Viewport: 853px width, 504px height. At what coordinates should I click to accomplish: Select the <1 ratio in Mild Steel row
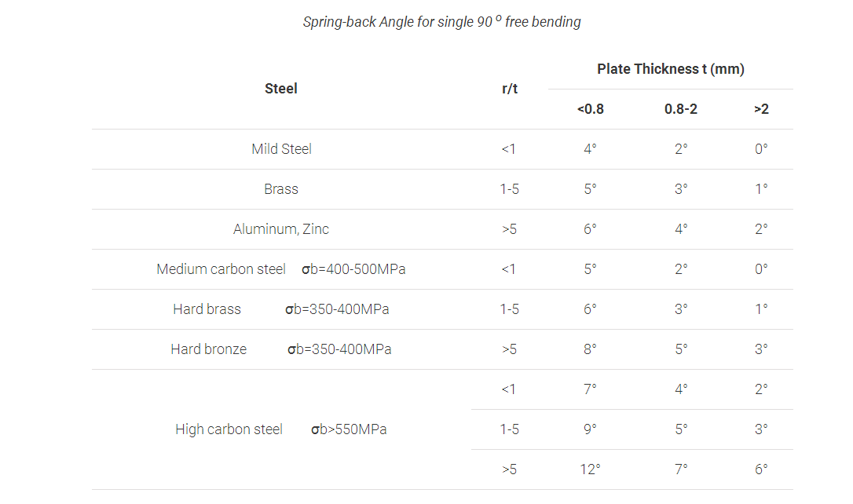coord(509,149)
